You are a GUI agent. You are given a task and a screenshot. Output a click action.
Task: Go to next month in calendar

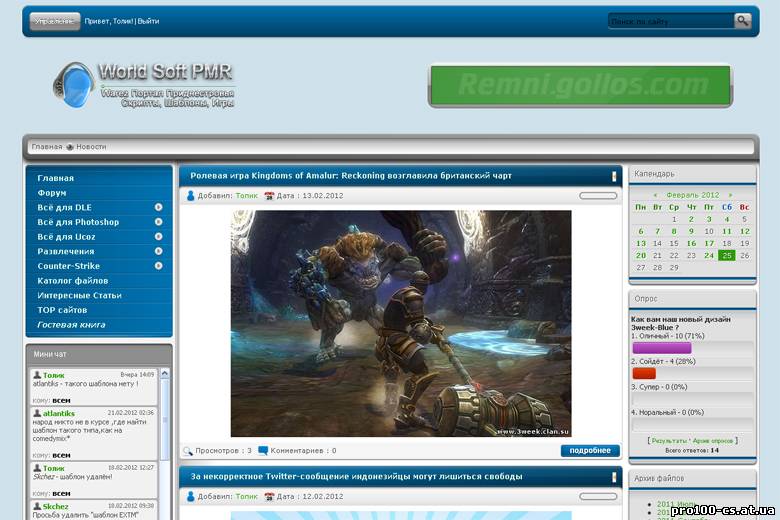tap(730, 195)
